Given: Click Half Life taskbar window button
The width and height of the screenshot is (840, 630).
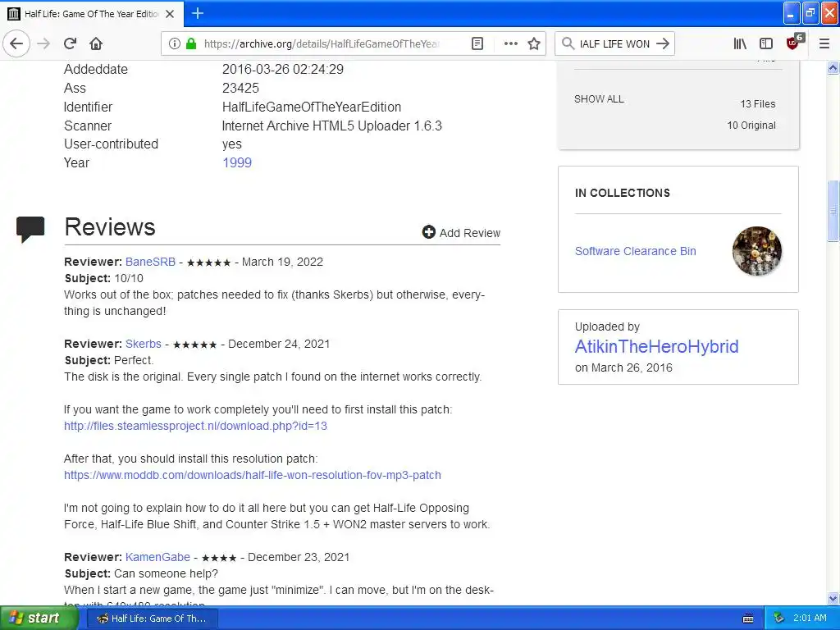Looking at the screenshot, I should (x=152, y=619).
